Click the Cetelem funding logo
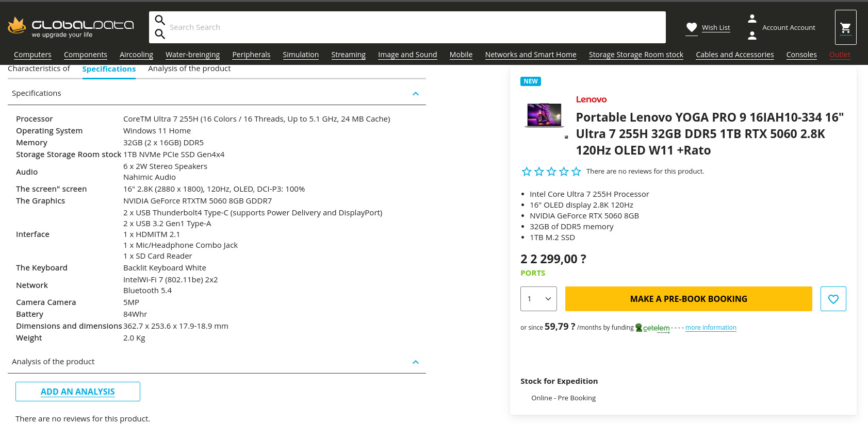Viewport: 868px width, 424px height. pos(652,328)
